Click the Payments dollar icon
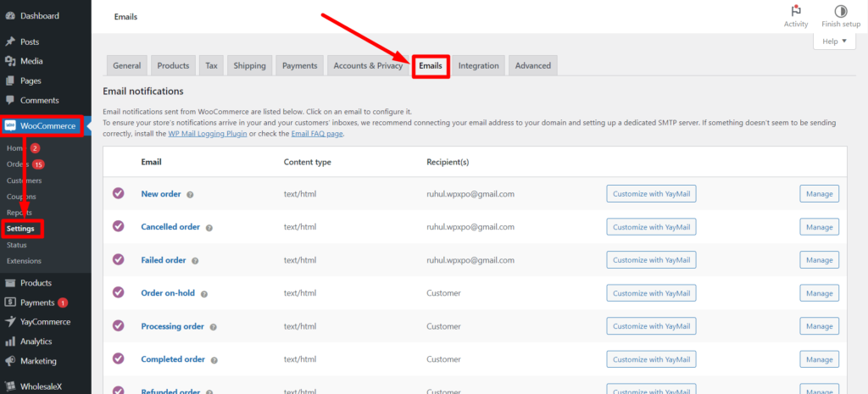 coord(10,302)
